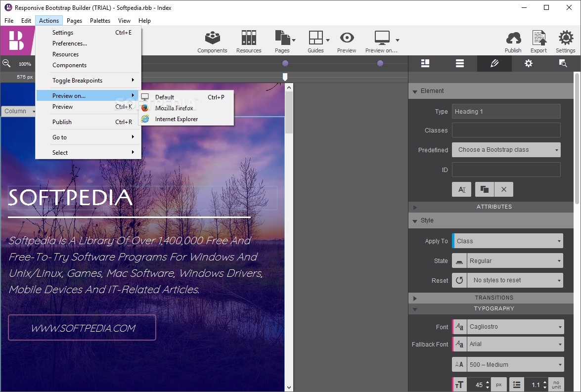Screen dimensions: 581x392
Task: Click the delete element X button
Action: (x=504, y=189)
